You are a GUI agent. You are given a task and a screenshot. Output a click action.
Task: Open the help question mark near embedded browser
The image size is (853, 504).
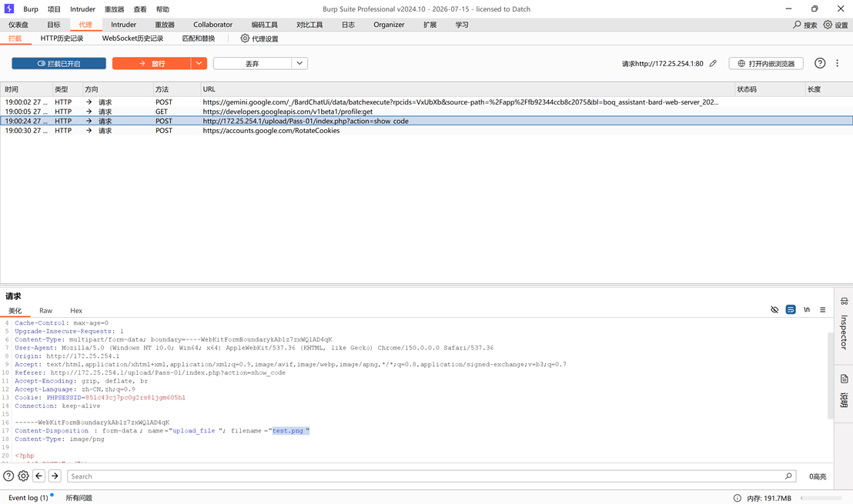tap(820, 63)
